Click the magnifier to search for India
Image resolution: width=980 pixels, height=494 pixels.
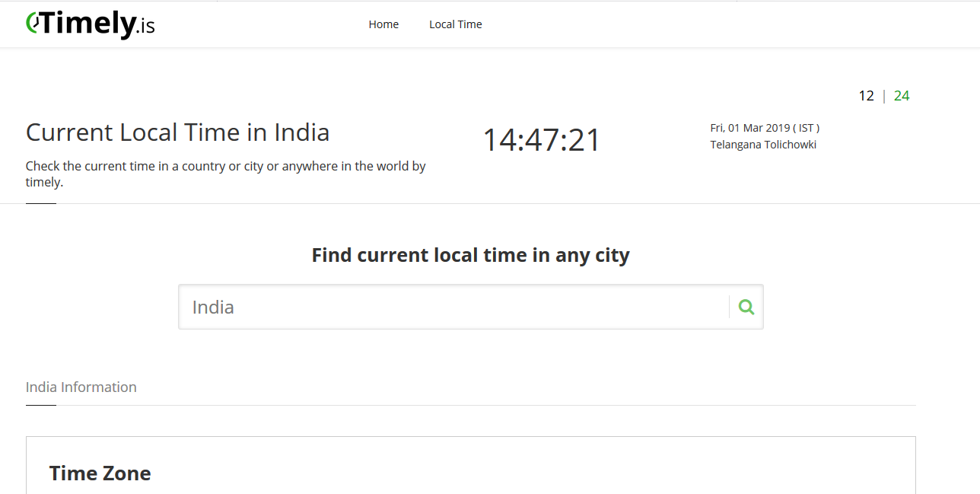745,306
